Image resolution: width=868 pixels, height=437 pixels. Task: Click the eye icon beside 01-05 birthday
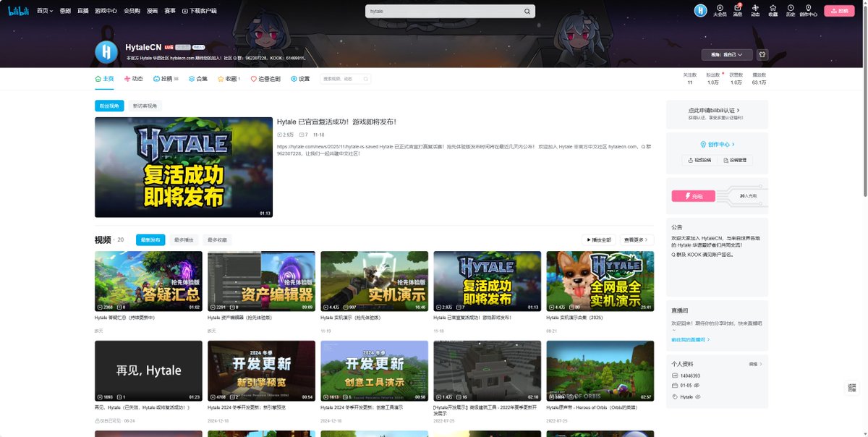pyautogui.click(x=696, y=386)
